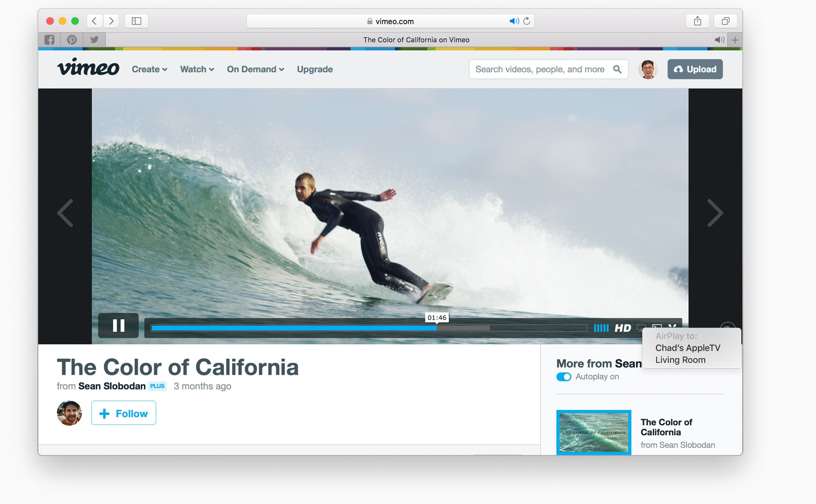Open the Pinterest pinned tab

tap(72, 40)
